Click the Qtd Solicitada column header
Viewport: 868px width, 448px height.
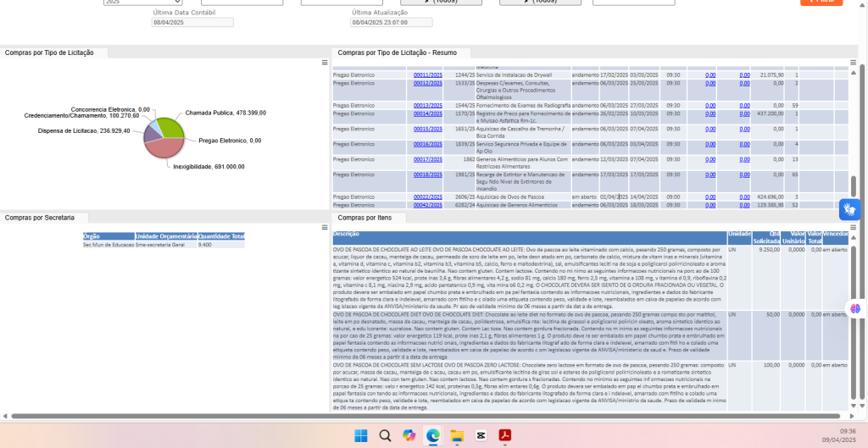point(766,238)
